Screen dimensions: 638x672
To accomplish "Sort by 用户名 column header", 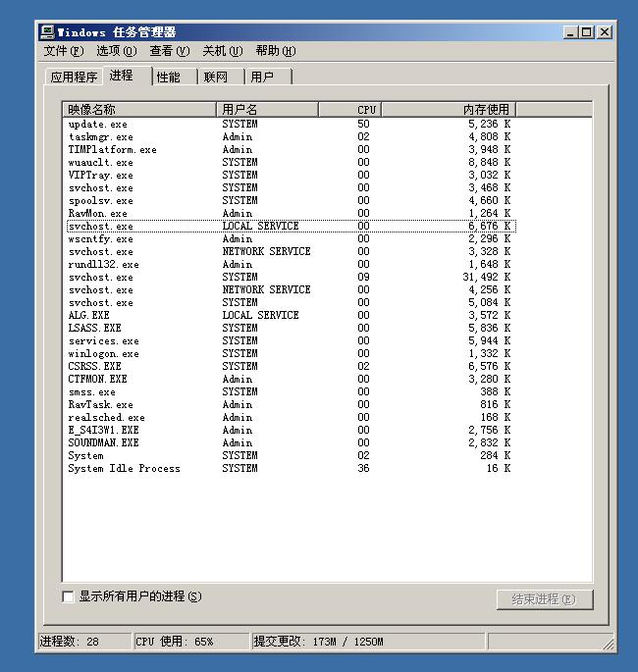I will 268,109.
